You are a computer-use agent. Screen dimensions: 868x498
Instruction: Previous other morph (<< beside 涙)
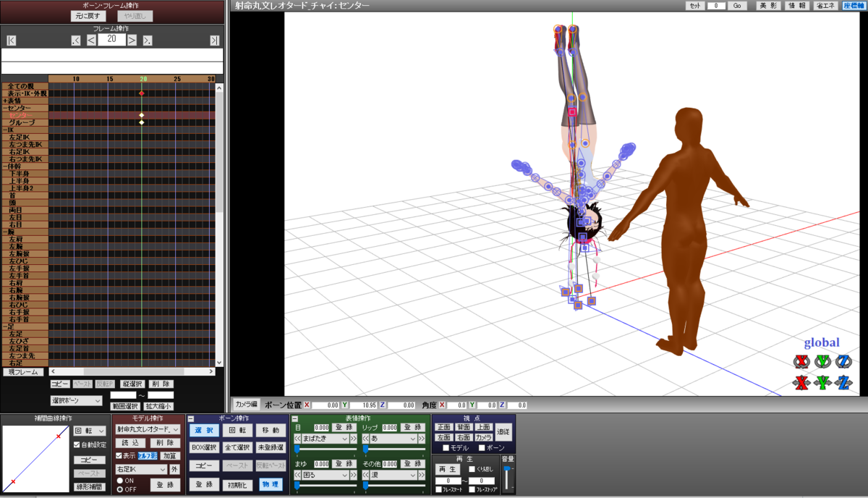click(366, 475)
